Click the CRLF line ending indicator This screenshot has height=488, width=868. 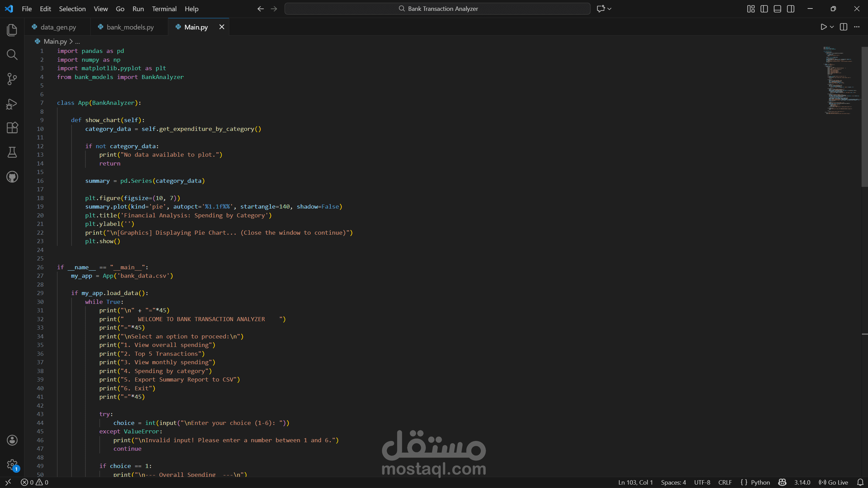pos(725,482)
